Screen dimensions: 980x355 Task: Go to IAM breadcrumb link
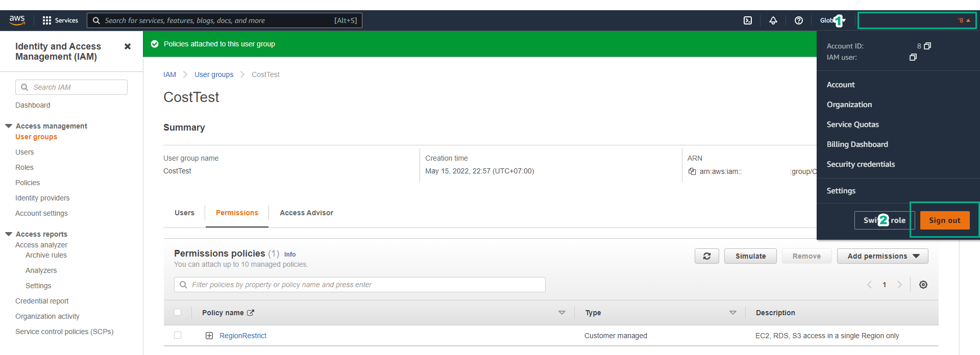[x=169, y=74]
